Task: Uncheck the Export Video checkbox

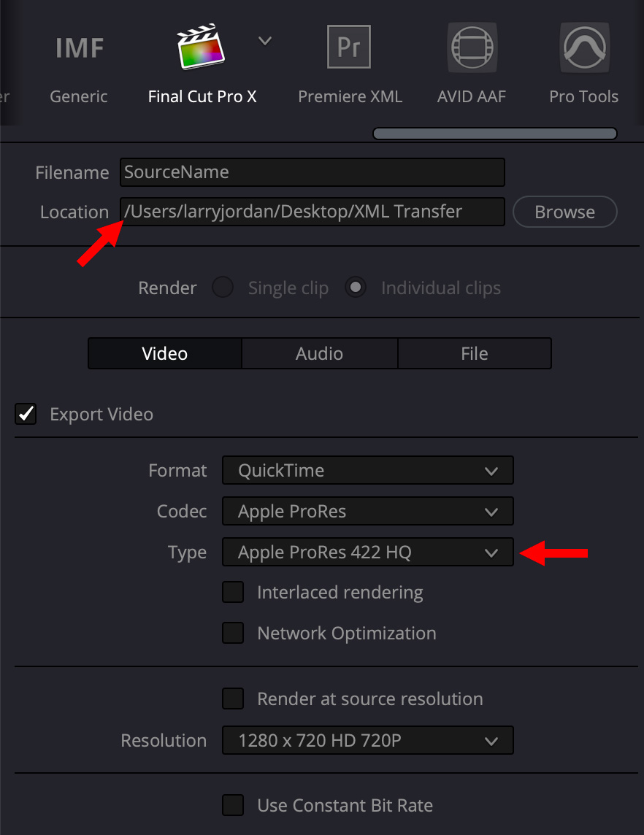Action: [26, 415]
